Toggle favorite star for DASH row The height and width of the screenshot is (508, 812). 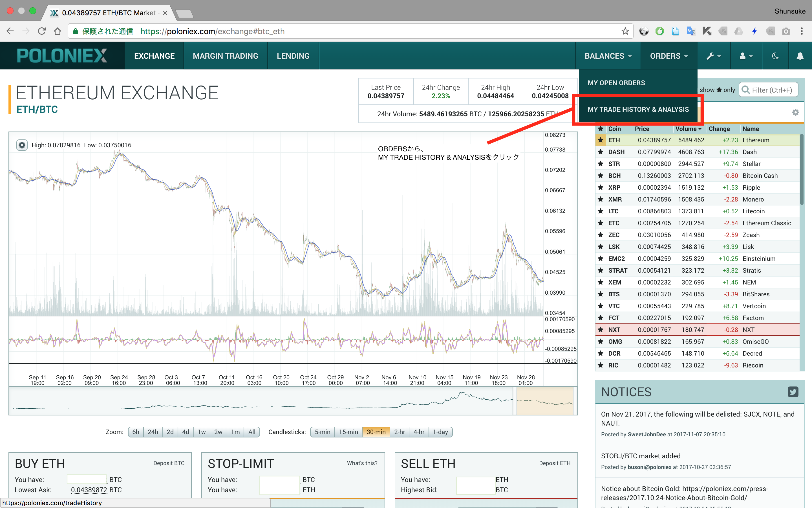[x=601, y=152]
